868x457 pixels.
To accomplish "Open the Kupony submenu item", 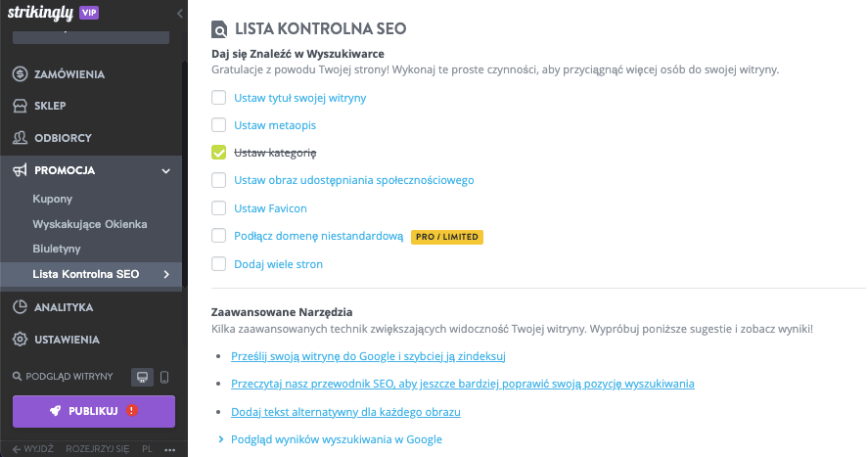I will click(x=53, y=199).
